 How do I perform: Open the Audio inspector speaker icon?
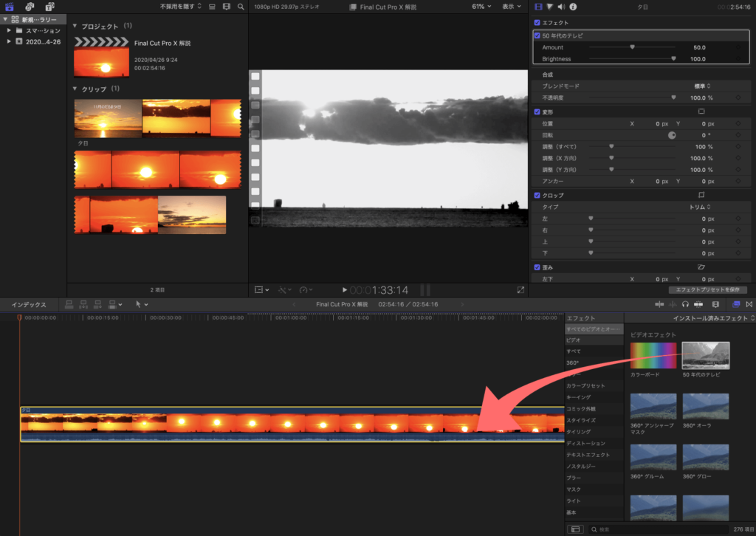tap(561, 7)
